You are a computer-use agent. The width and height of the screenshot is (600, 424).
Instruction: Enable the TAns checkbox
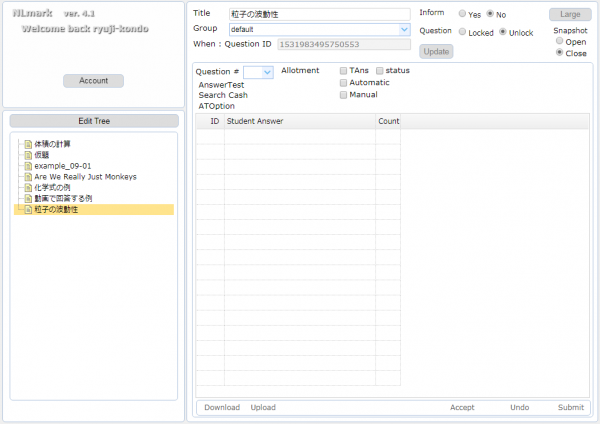point(344,71)
